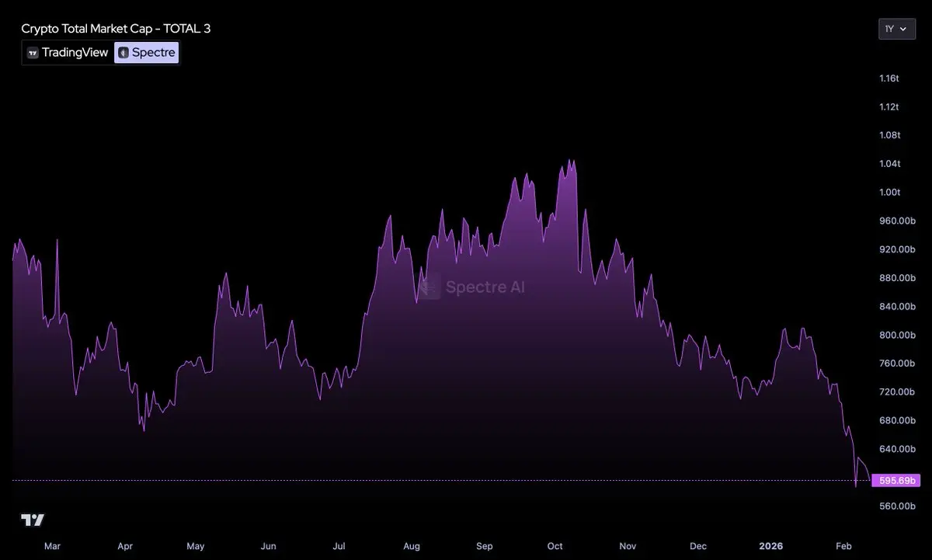Click the current value label 595.69b
The width and height of the screenshot is (932, 560).
tap(896, 481)
